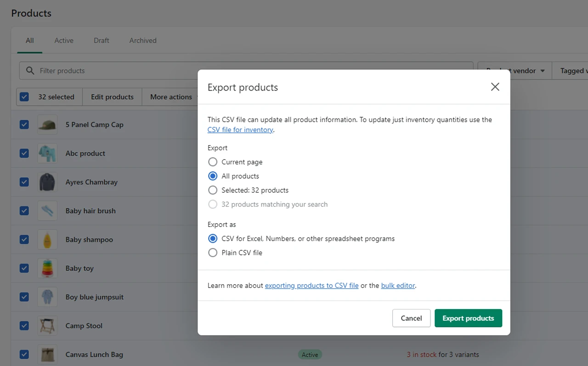Uncheck the Baby shampoo checkbox

(24, 240)
